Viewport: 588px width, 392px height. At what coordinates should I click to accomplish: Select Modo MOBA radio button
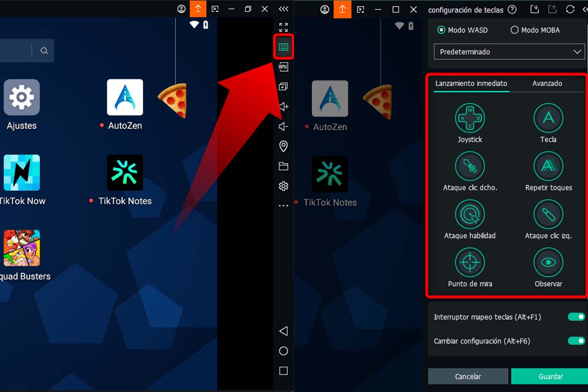(x=514, y=30)
